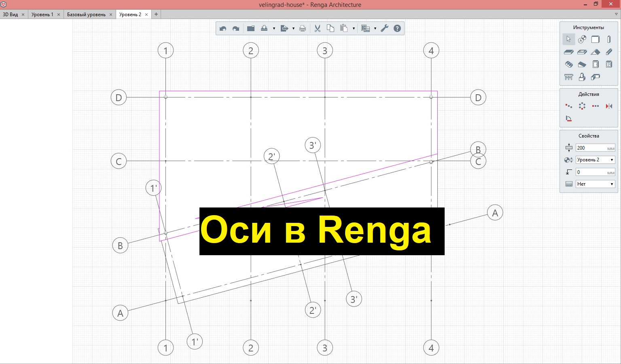Open help with the question mark icon
This screenshot has width=621, height=364.
pyautogui.click(x=397, y=28)
